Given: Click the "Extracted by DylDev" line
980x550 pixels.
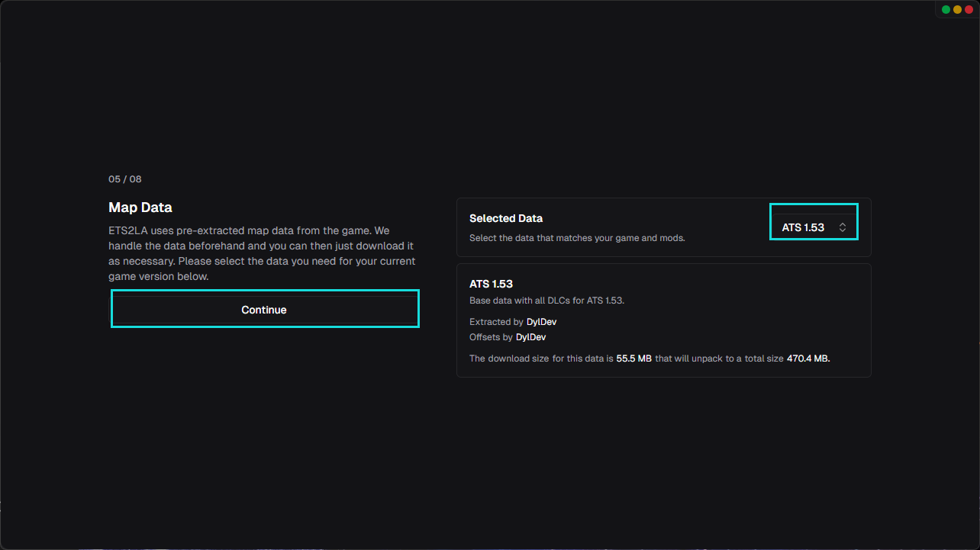Looking at the screenshot, I should point(513,322).
